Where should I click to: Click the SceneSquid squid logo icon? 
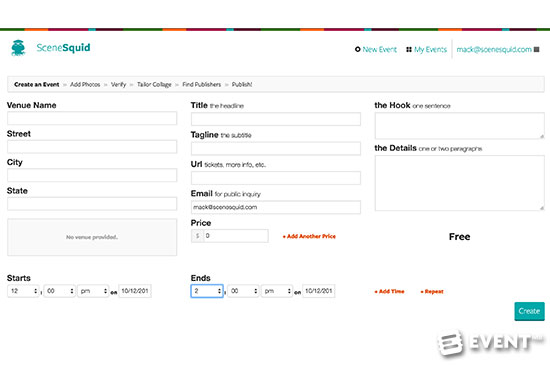point(18,48)
